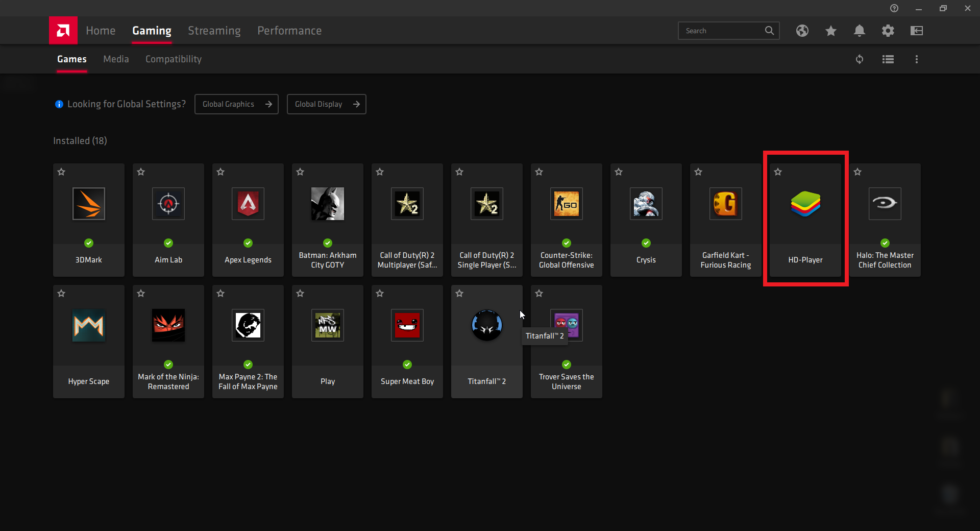Open the Hyper Scape game icon
Screen dimensions: 980x531
[x=89, y=325]
